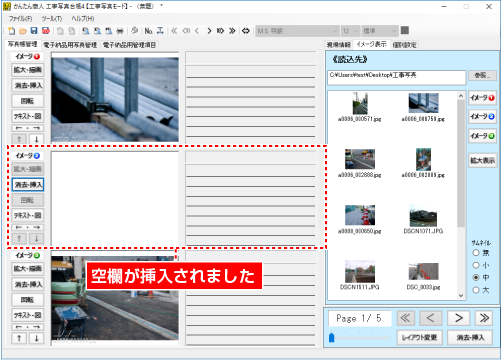Jump to last page with double right arrows
This screenshot has height=360, width=501.
484,318
